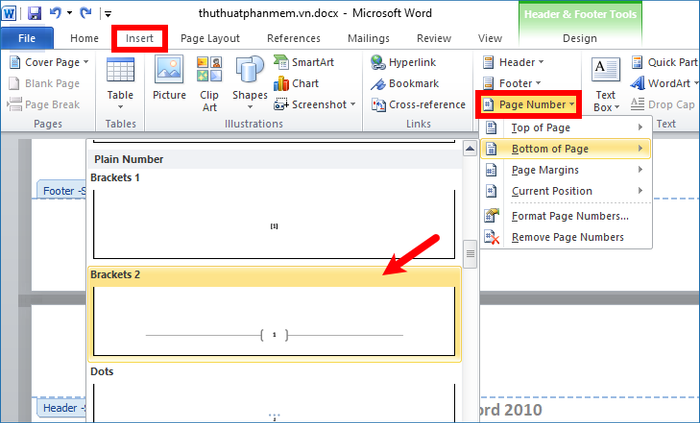Click the Quick Parts button
Viewport: 700px width, 423px height.
(x=664, y=62)
